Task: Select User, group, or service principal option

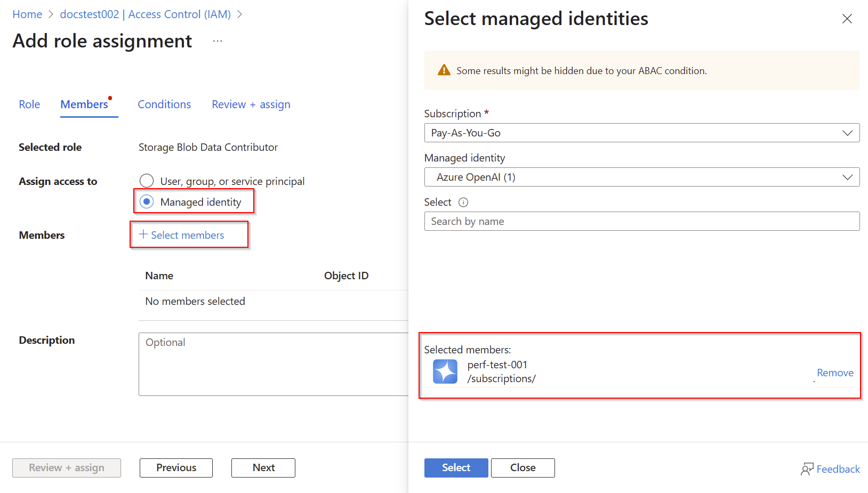Action: pos(147,181)
